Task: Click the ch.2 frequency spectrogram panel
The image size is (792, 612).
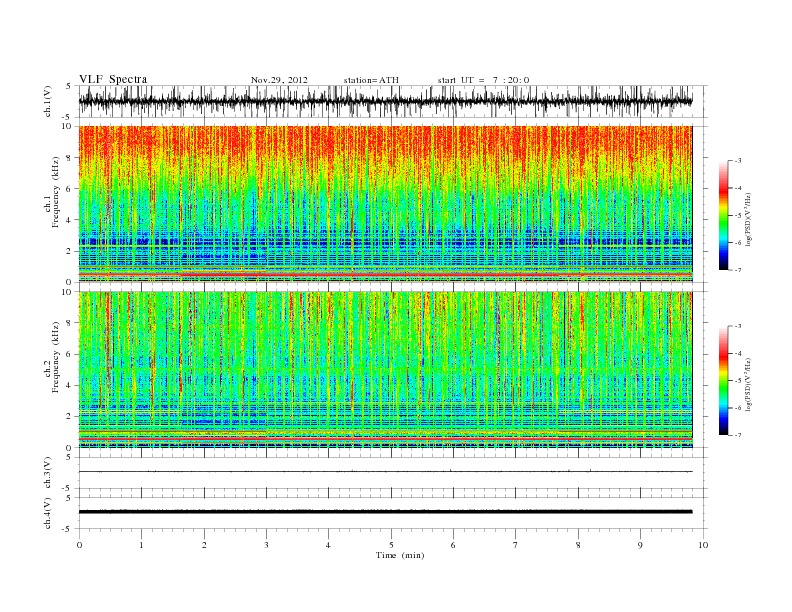Action: [393, 370]
